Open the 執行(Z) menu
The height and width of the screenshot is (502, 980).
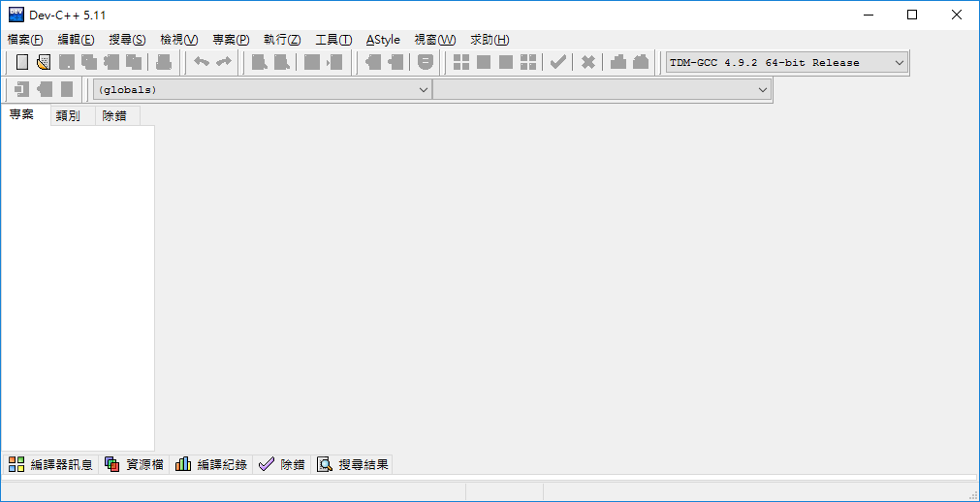coord(282,40)
